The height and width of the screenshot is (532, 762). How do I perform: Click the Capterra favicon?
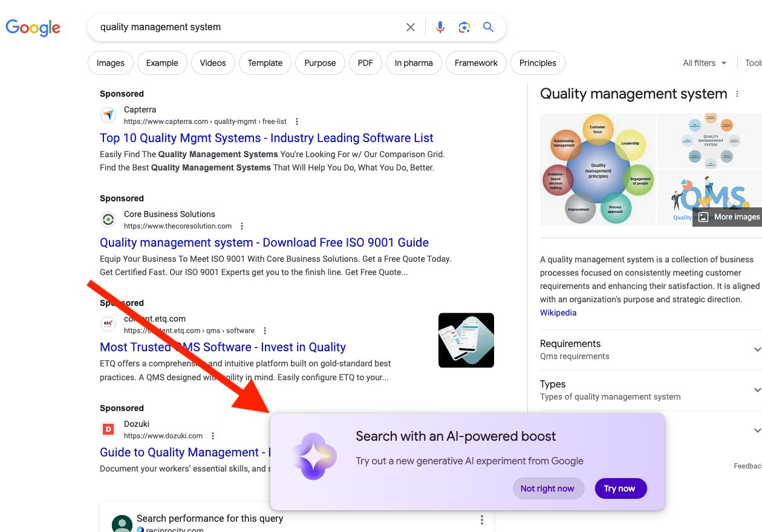pyautogui.click(x=108, y=115)
